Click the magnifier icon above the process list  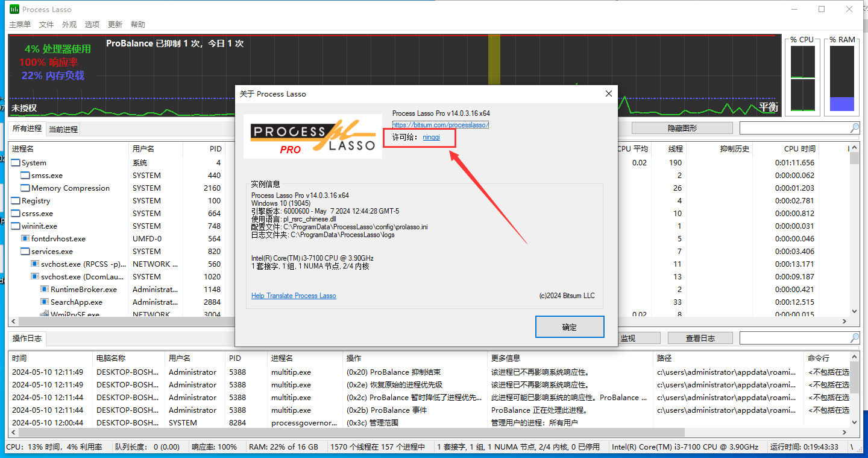[855, 127]
